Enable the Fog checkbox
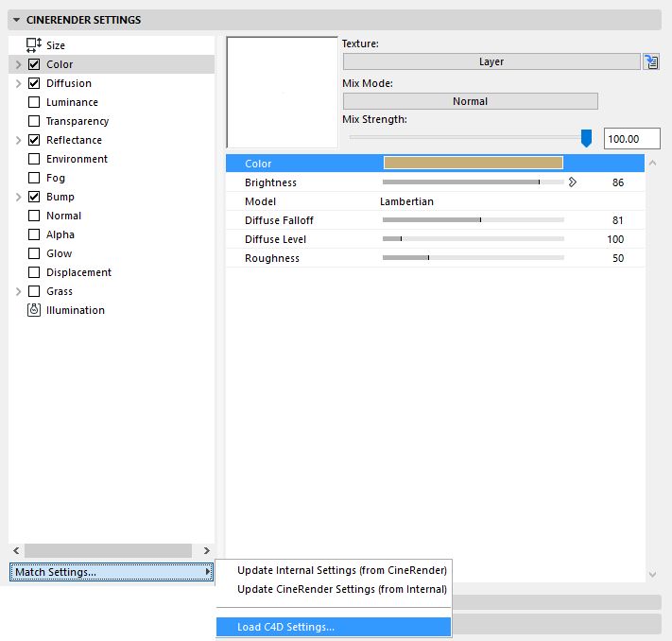 click(x=34, y=178)
